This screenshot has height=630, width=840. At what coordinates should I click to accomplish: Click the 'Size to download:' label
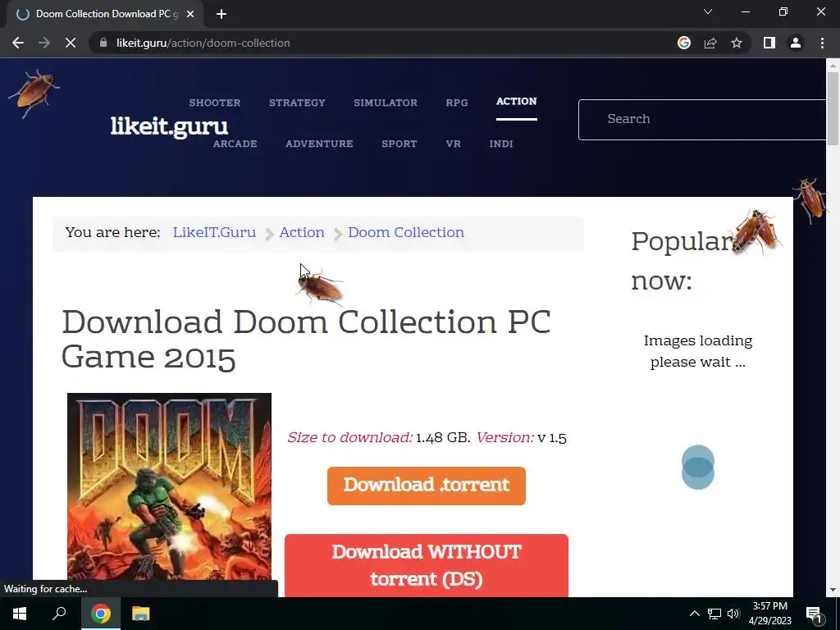pos(349,438)
